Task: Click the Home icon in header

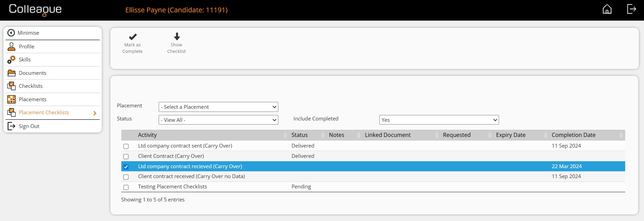Action: (x=607, y=9)
